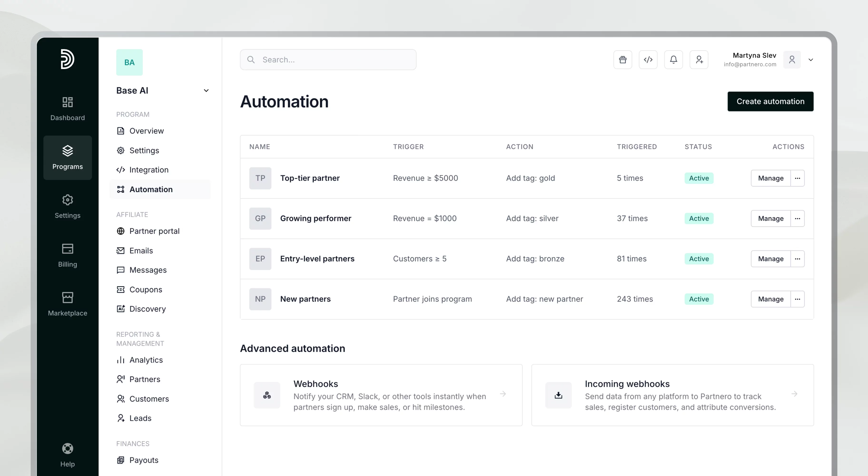Open Billing in the dark sidebar

pyautogui.click(x=67, y=255)
